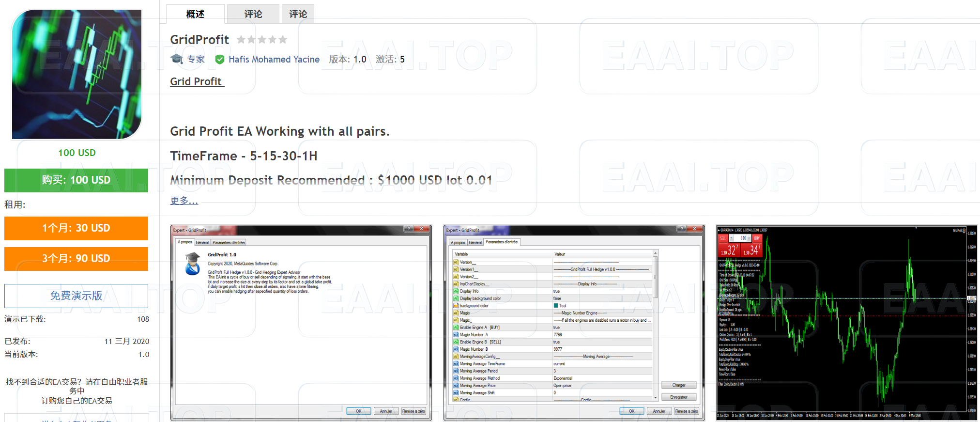Image resolution: width=980 pixels, height=422 pixels.
Task: Click 订购您自己的EA交易 freelance link
Action: pos(77,401)
